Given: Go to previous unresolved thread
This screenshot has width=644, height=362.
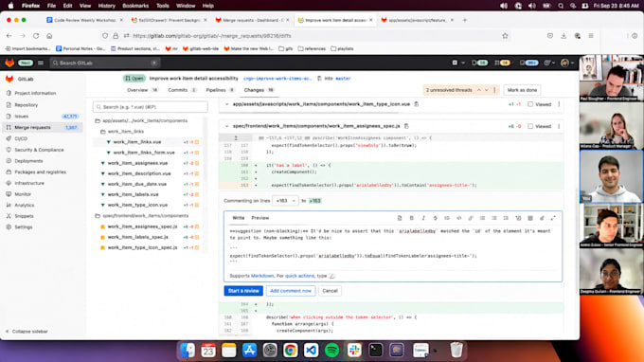Looking at the screenshot, I should (479, 90).
